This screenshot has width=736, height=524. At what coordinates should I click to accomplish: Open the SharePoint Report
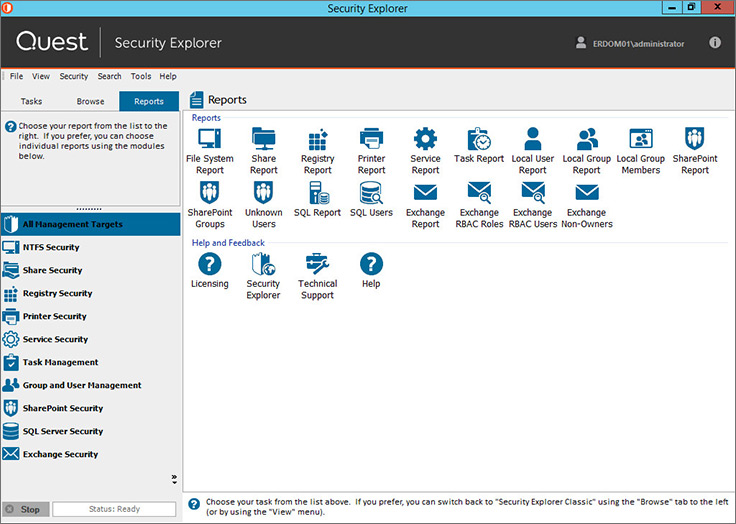click(695, 151)
